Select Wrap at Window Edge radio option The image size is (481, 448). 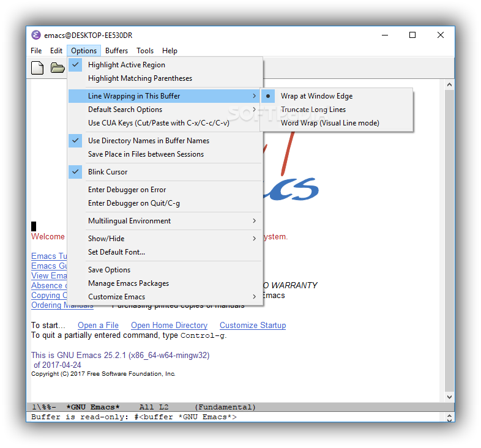[337, 96]
